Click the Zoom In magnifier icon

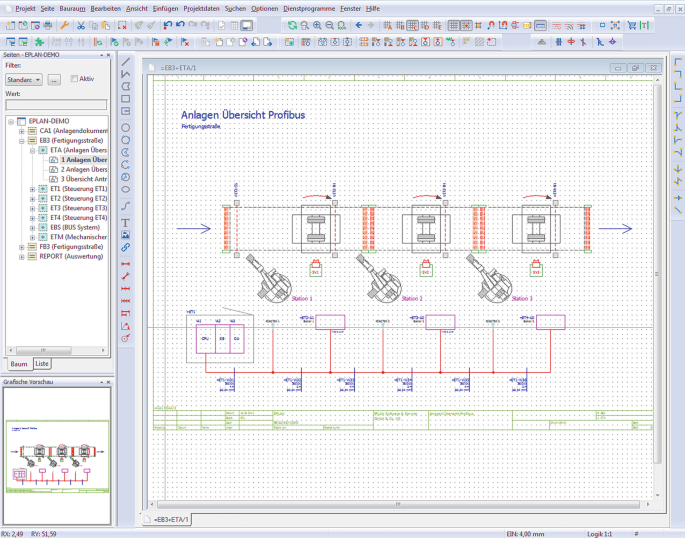point(317,24)
